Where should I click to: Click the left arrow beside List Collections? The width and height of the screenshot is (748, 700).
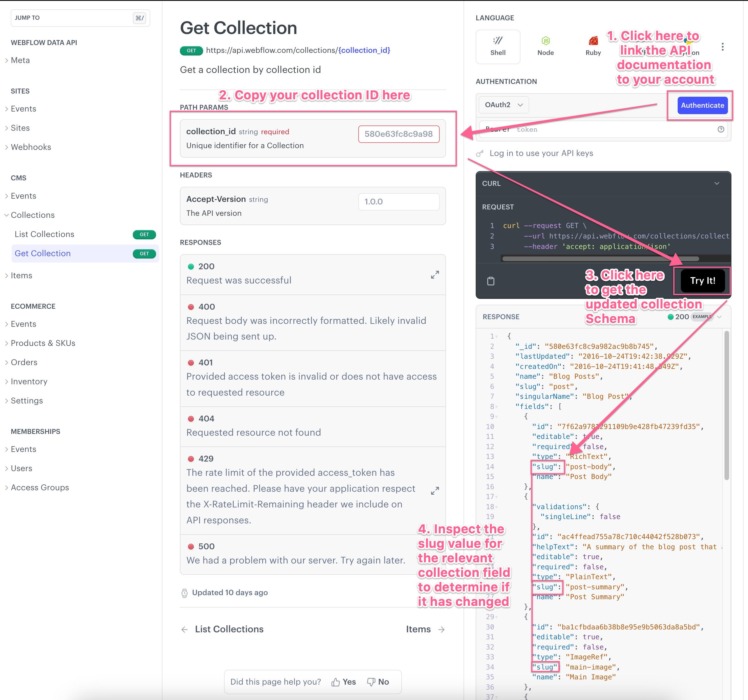point(184,629)
